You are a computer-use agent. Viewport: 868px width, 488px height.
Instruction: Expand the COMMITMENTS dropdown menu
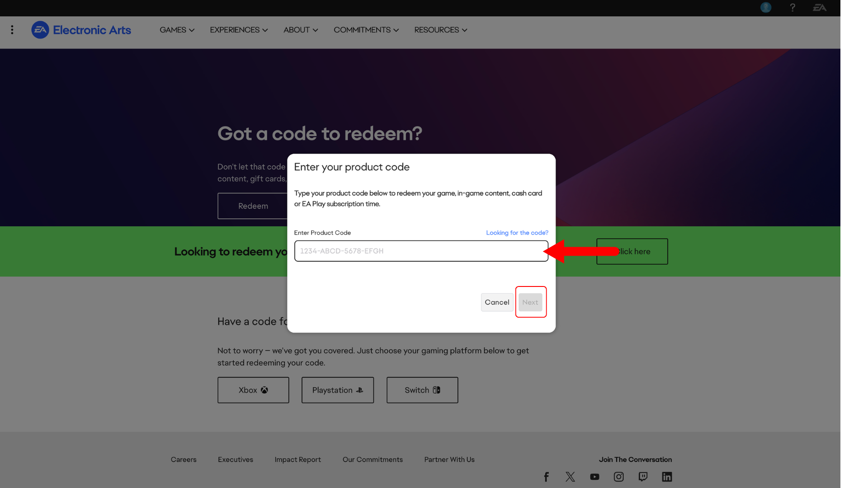(366, 30)
